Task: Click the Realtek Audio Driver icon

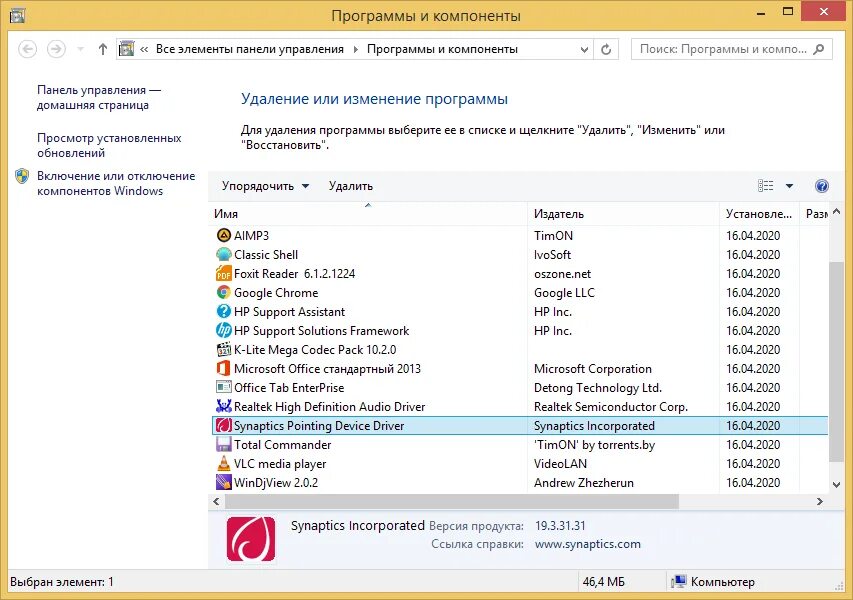Action: point(224,406)
